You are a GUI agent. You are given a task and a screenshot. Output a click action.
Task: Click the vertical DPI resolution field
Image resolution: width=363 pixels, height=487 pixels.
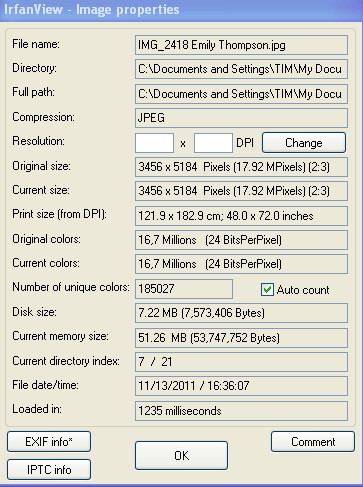(x=213, y=143)
